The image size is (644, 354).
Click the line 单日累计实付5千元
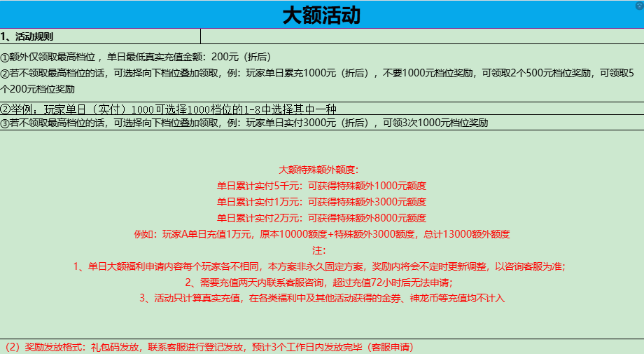[x=321, y=186]
